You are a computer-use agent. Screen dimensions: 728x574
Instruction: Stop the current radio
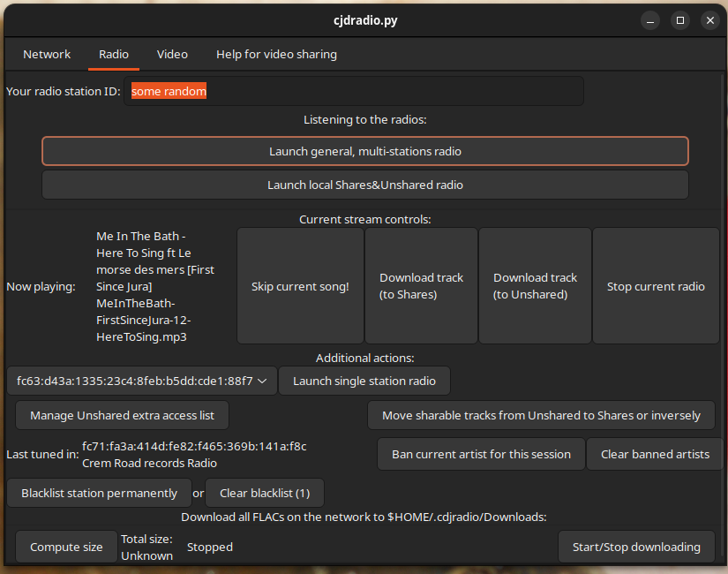(656, 286)
